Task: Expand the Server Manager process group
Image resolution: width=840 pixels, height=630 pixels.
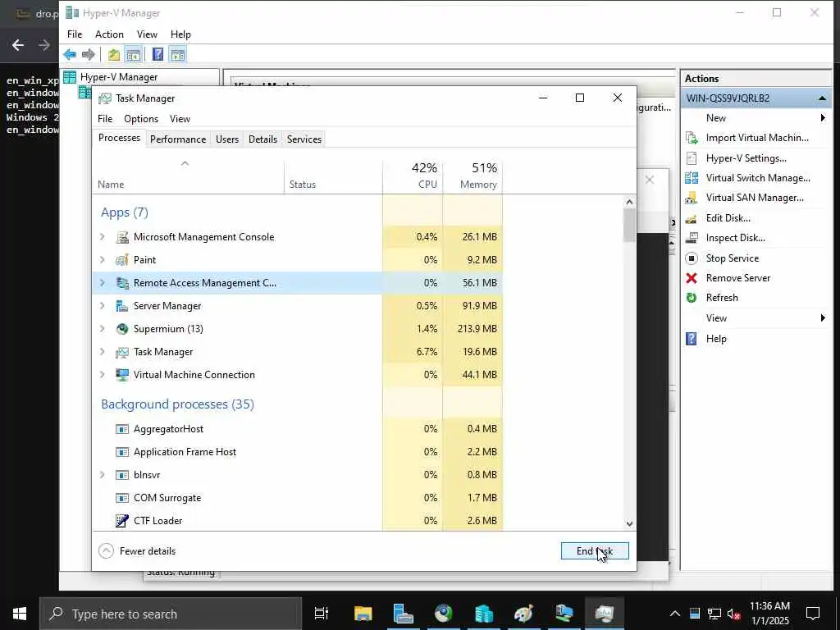Action: 103,306
